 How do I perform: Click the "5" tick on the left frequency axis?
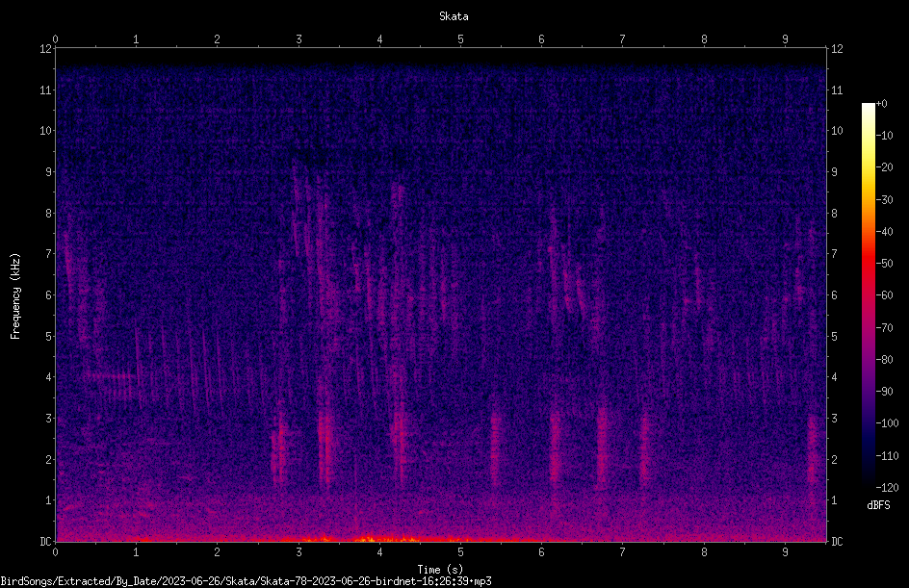pyautogui.click(x=48, y=336)
